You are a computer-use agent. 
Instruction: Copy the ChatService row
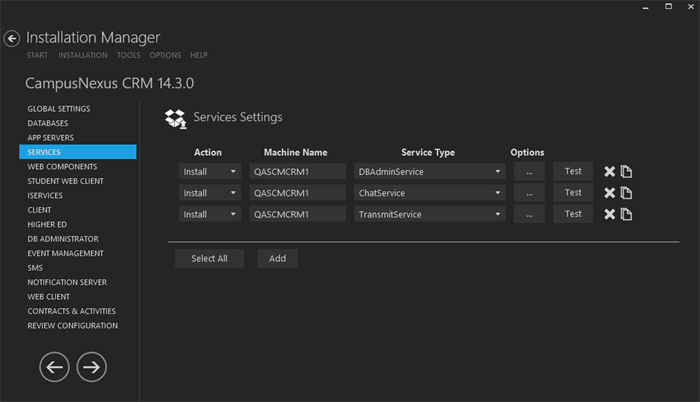626,193
